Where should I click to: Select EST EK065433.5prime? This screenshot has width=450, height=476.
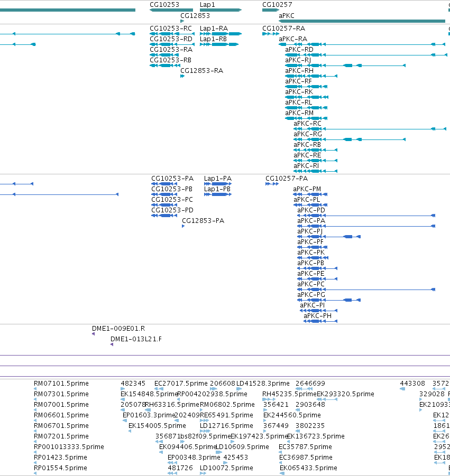[308, 468]
